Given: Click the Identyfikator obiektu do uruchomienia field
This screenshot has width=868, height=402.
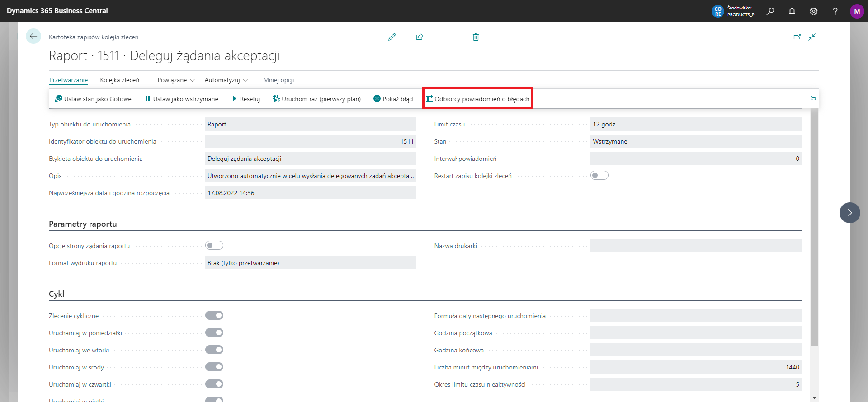Looking at the screenshot, I should click(x=311, y=141).
